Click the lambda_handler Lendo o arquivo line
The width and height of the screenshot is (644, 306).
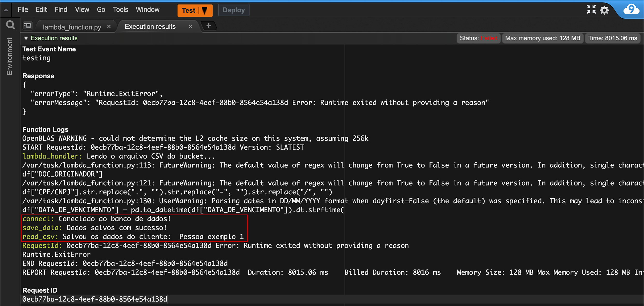tap(119, 156)
